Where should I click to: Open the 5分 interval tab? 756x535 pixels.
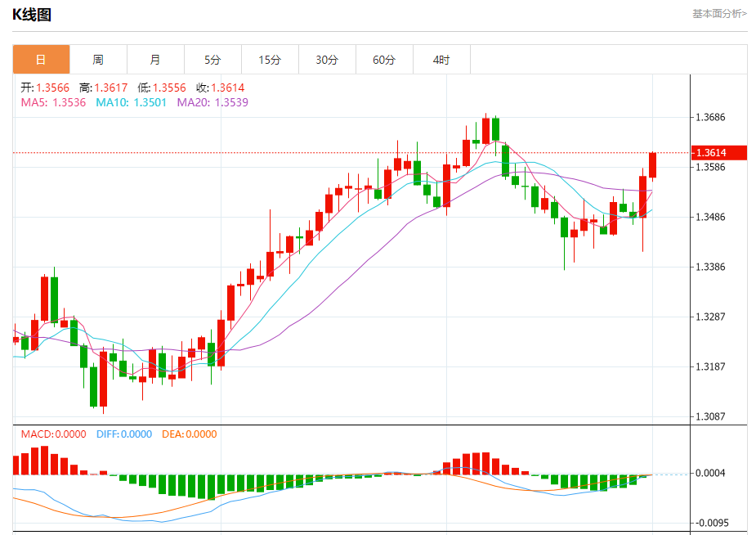point(212,60)
